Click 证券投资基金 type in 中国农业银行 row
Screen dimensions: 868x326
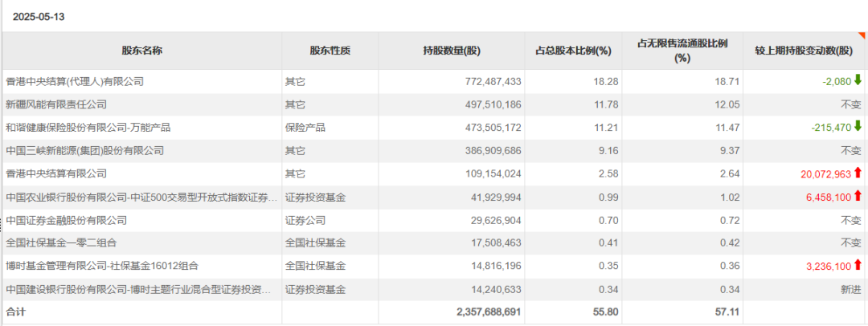pyautogui.click(x=315, y=197)
